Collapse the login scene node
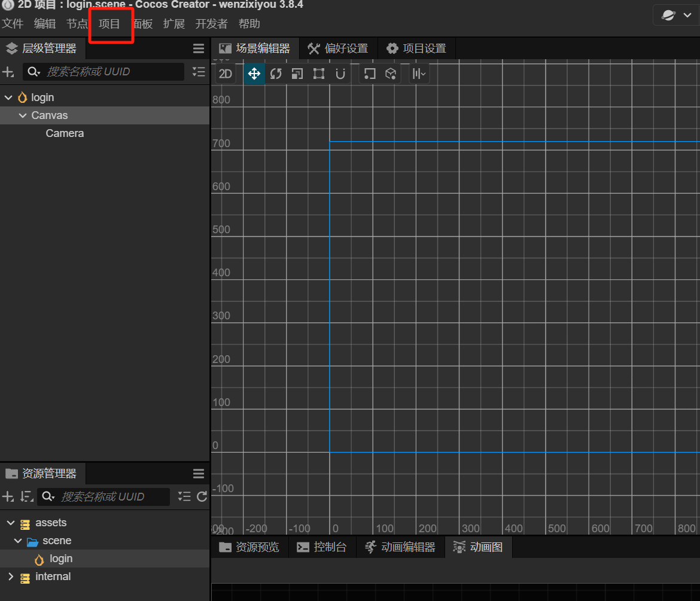The height and width of the screenshot is (601, 700). (x=8, y=97)
